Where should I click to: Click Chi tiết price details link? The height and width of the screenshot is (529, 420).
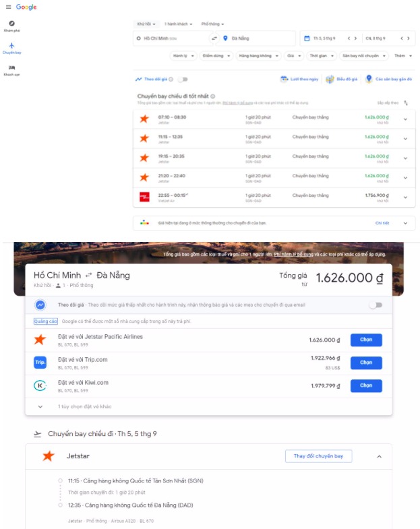[x=382, y=222]
